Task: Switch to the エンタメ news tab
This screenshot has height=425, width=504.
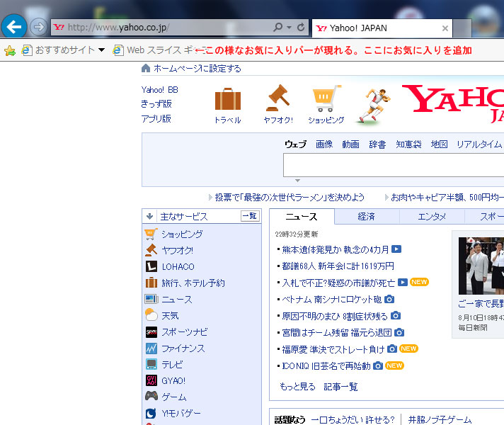Action: 431,217
